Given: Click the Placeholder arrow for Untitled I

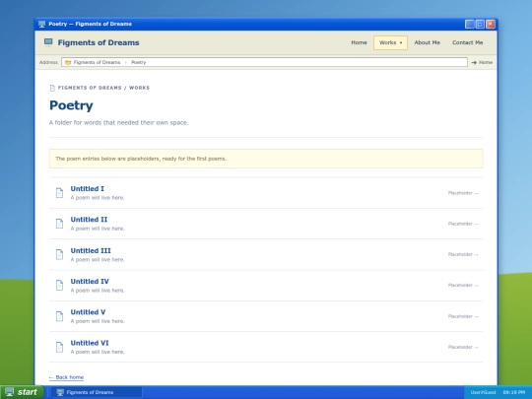Looking at the screenshot, I should [x=463, y=193].
